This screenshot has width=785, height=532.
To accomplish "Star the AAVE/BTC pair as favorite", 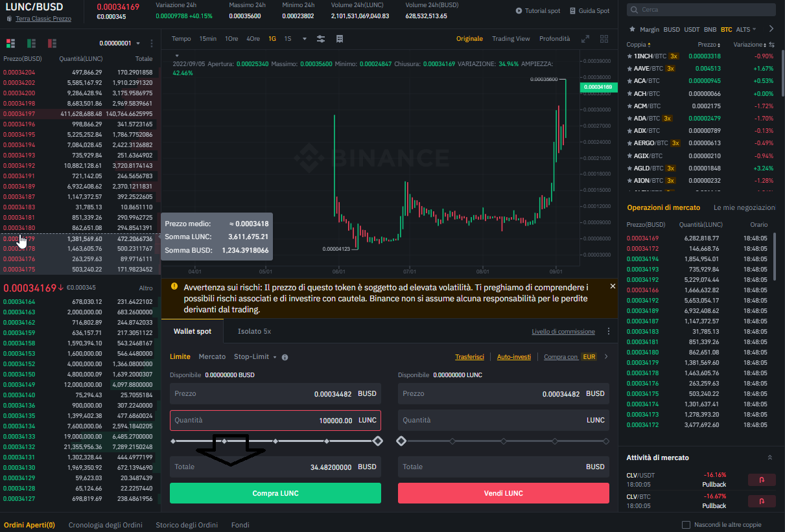I will [629, 69].
